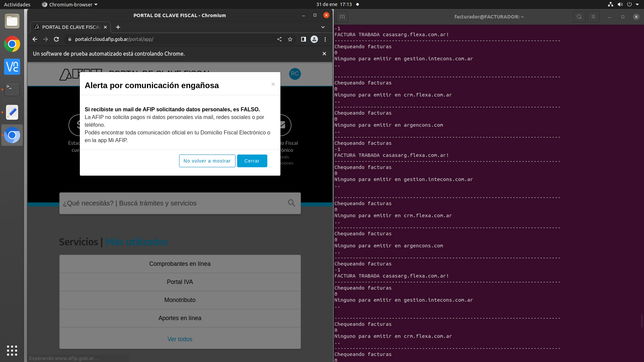Open VNC Viewer from the dock
This screenshot has width=644, height=362.
tap(12, 67)
